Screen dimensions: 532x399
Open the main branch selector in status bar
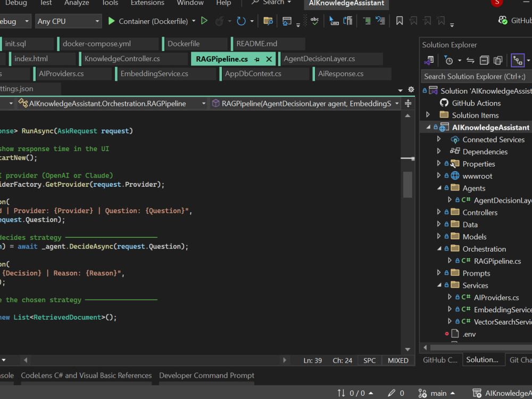[436, 393]
